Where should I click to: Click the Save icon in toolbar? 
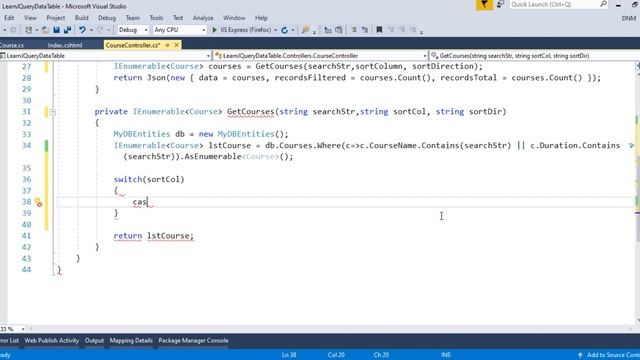coord(56,30)
